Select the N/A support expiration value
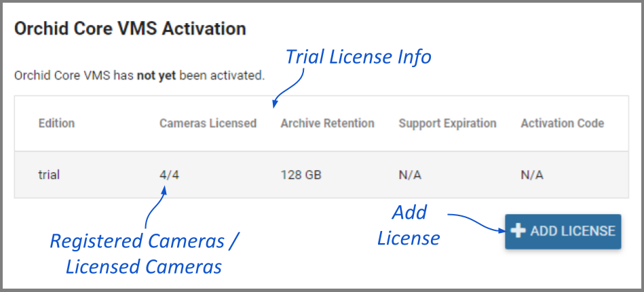 pyautogui.click(x=410, y=175)
